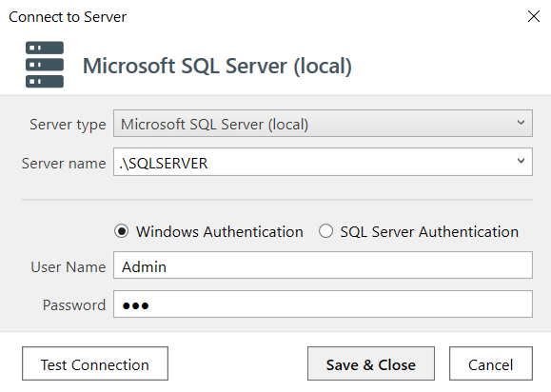Click the Test Connection button
This screenshot has width=551, height=392.
(x=95, y=363)
